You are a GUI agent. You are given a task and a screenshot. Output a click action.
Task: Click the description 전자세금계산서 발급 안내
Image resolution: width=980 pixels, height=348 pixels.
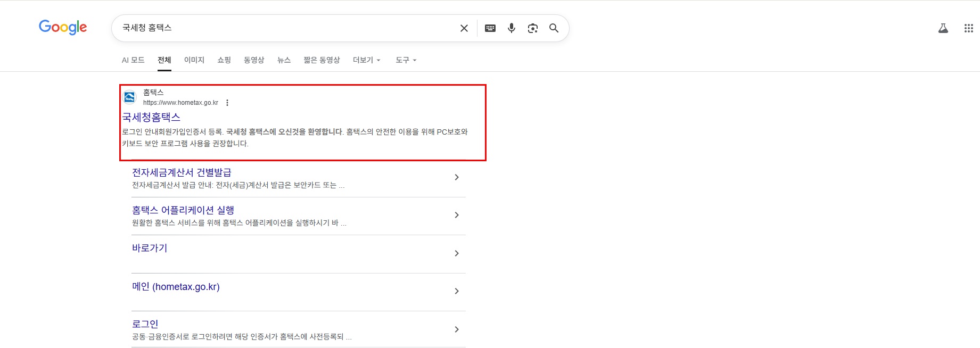click(x=238, y=185)
